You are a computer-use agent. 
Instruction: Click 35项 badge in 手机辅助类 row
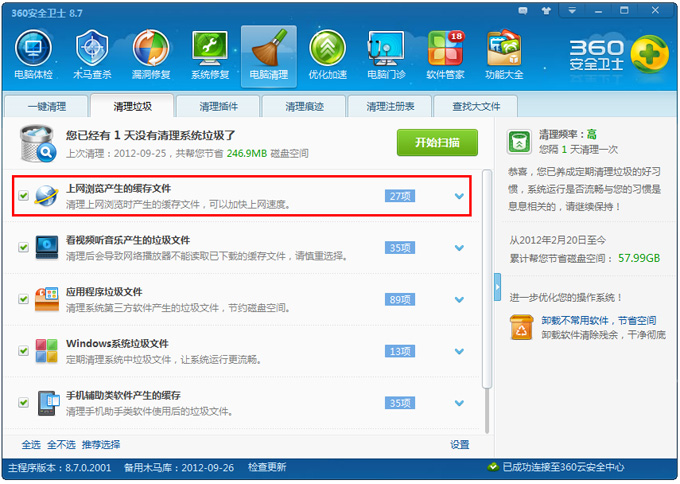click(x=400, y=403)
